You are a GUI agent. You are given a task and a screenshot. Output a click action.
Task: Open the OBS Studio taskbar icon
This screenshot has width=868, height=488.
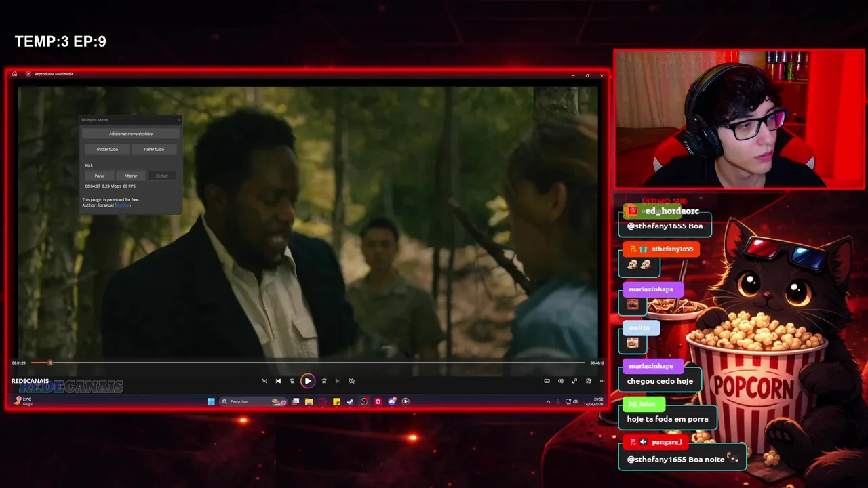point(364,401)
